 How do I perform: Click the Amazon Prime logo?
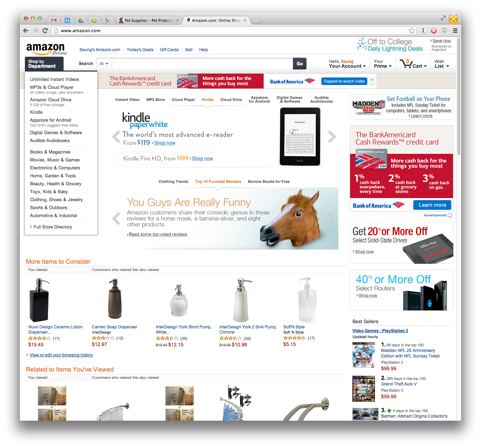coord(46,49)
